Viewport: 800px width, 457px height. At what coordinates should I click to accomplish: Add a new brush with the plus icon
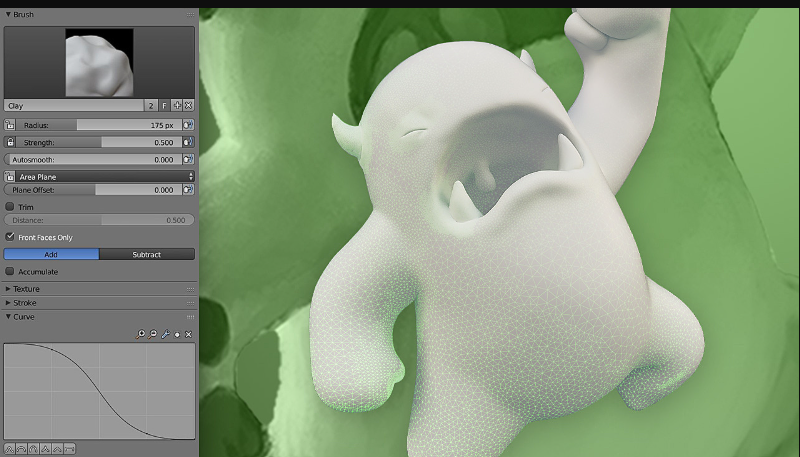point(177,106)
